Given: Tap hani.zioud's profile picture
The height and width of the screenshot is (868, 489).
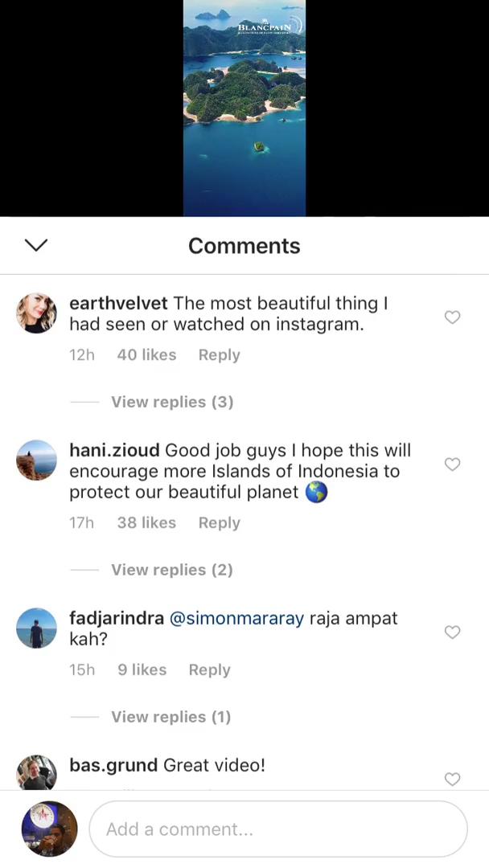Looking at the screenshot, I should (36, 461).
